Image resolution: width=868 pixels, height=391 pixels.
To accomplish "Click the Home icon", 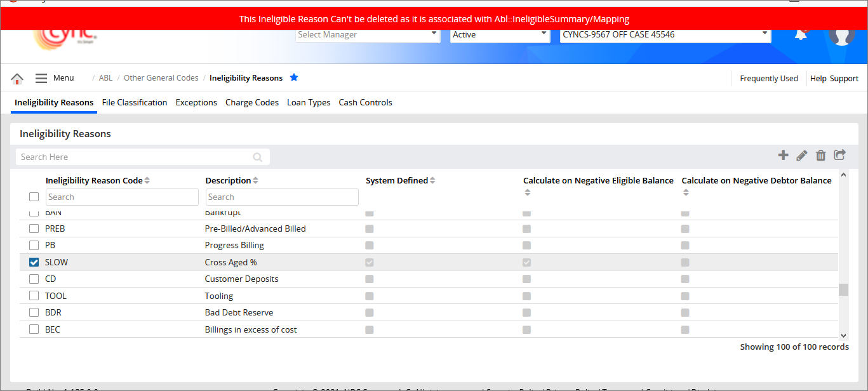I will (x=17, y=79).
